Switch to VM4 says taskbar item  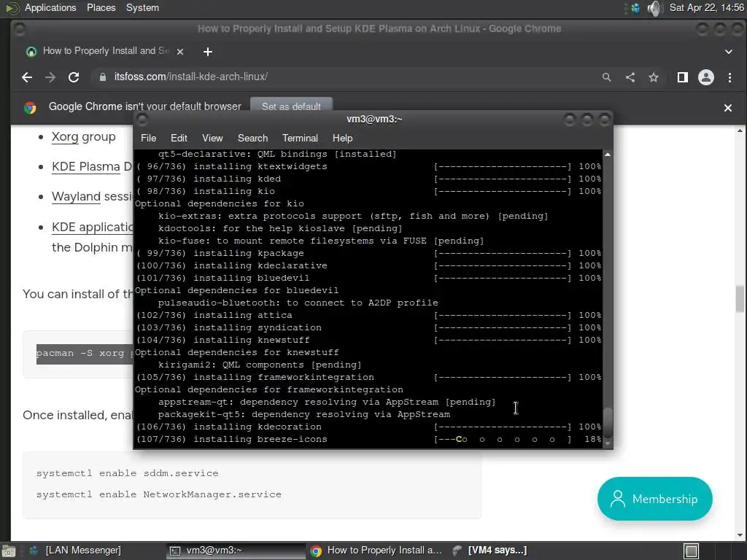[x=491, y=551]
